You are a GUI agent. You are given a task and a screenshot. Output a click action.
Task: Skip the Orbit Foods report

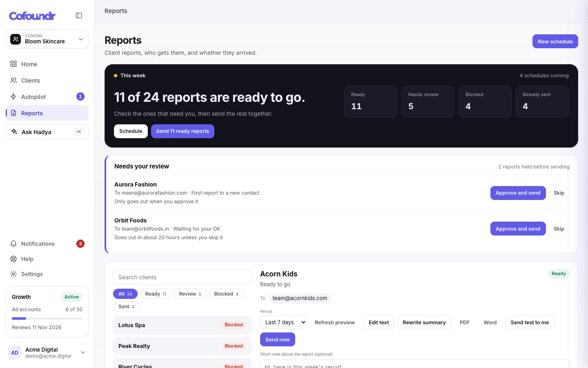[x=559, y=229]
